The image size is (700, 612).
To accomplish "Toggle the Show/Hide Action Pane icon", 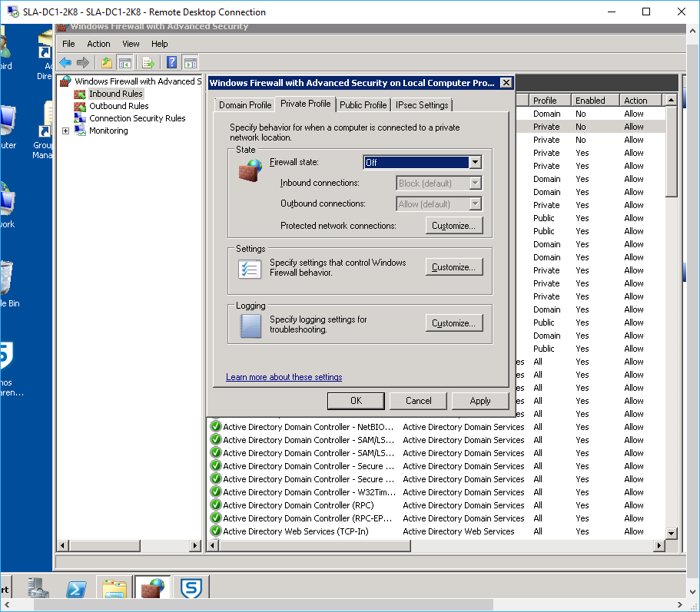I will coord(191,62).
